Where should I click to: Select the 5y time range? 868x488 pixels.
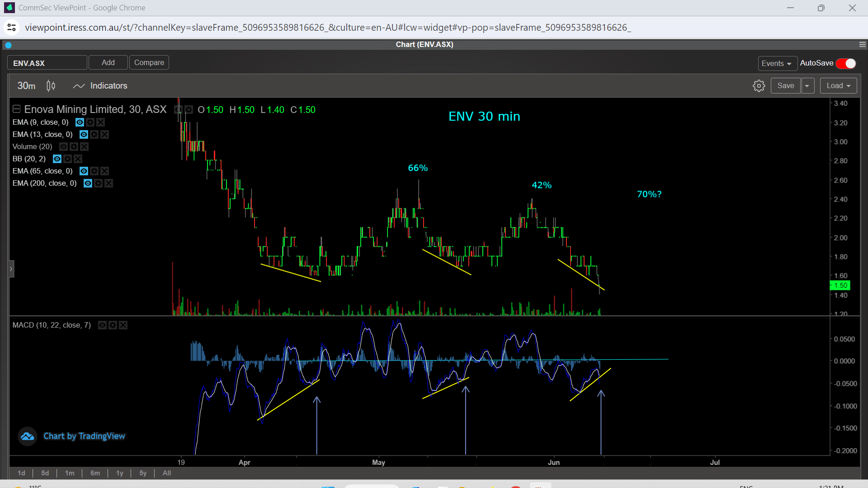pyautogui.click(x=143, y=473)
